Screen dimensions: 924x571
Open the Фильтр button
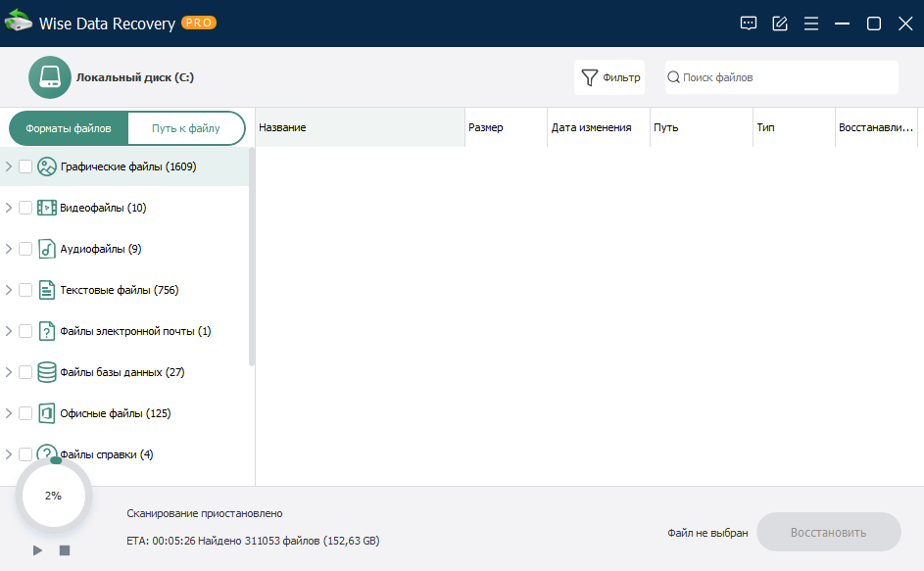click(x=609, y=77)
